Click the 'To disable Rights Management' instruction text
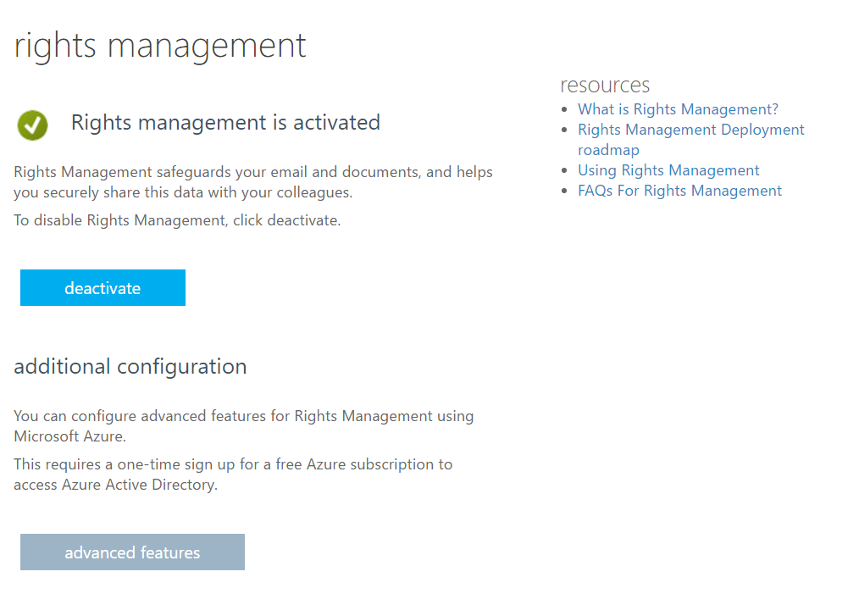 (177, 221)
